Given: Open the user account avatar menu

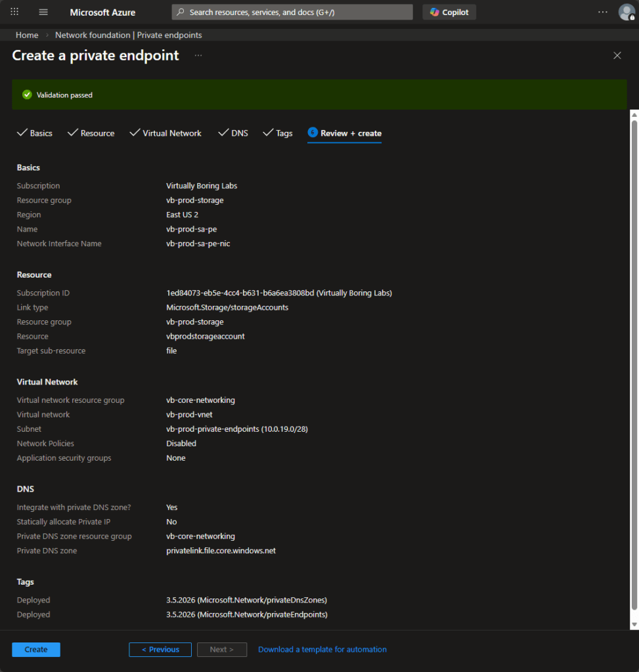Looking at the screenshot, I should 626,12.
